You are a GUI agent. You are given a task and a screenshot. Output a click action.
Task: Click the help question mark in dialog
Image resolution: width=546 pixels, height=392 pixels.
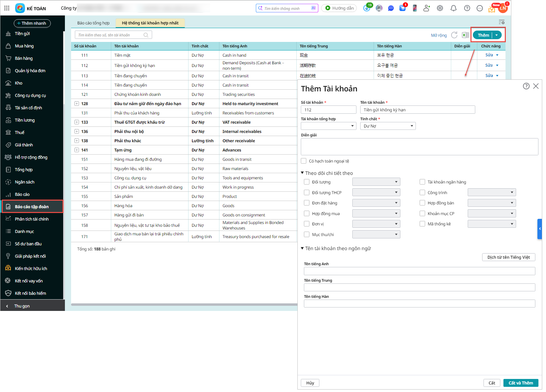click(x=526, y=86)
